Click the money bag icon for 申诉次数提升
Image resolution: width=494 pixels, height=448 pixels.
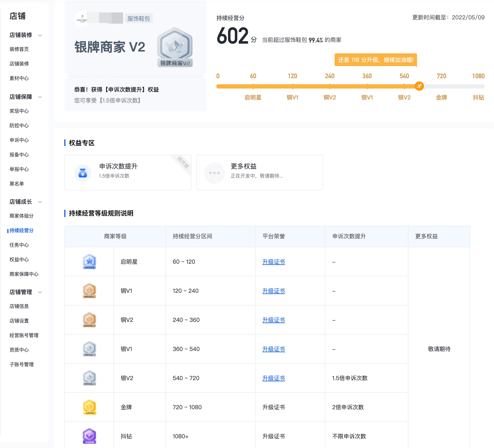[83, 172]
